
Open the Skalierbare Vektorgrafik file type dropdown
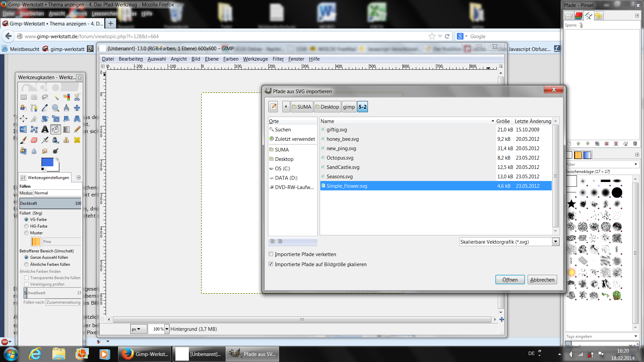coord(555,242)
